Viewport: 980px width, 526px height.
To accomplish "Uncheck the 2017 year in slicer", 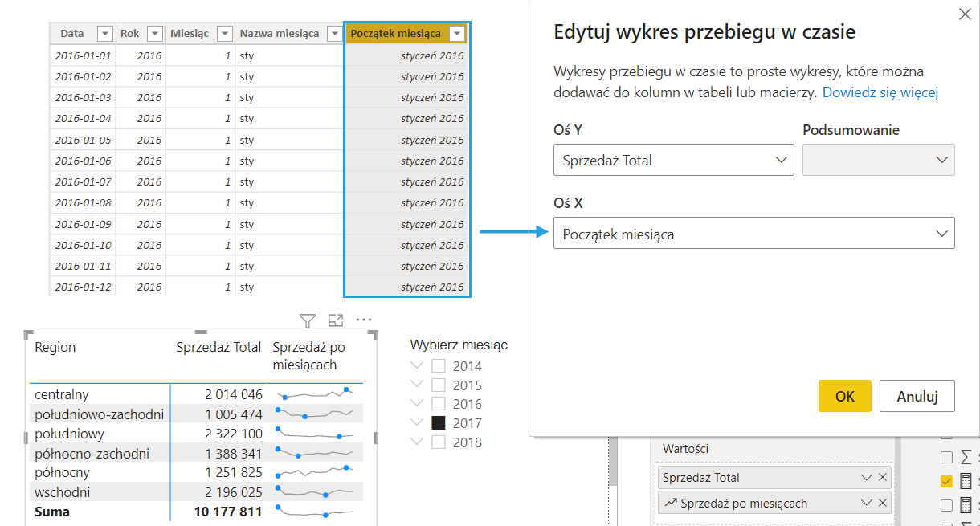I will (x=439, y=423).
